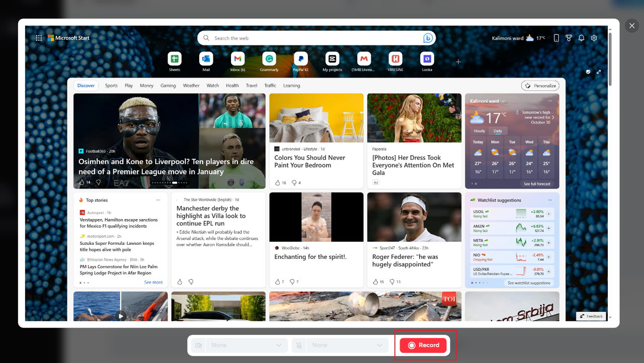Image resolution: width=644 pixels, height=363 pixels.
Task: Open the Gaming feed tab
Action: [x=168, y=85]
